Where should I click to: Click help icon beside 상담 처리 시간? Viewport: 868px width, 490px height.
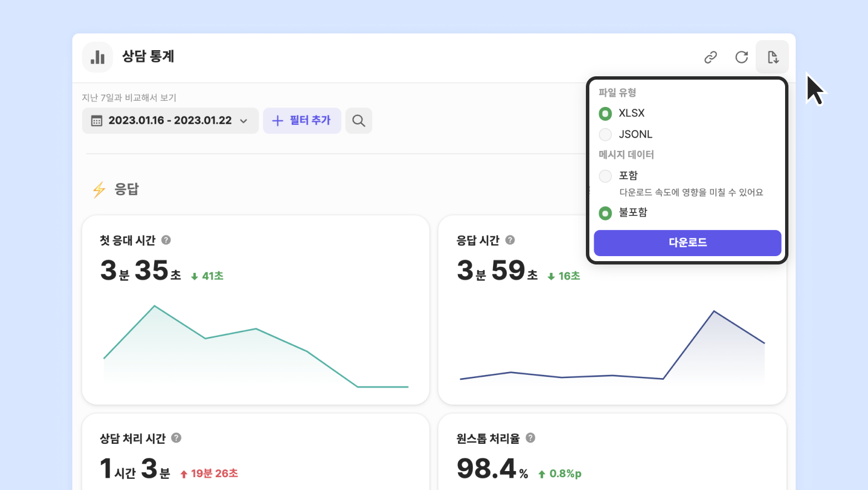click(176, 438)
